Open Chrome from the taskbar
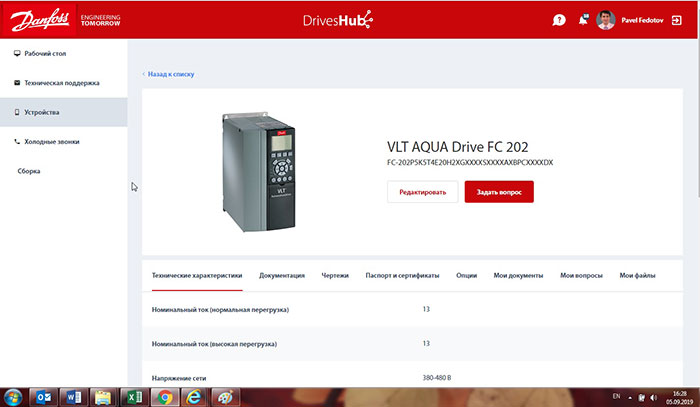Viewport: 700px width, 407px height. [x=165, y=397]
